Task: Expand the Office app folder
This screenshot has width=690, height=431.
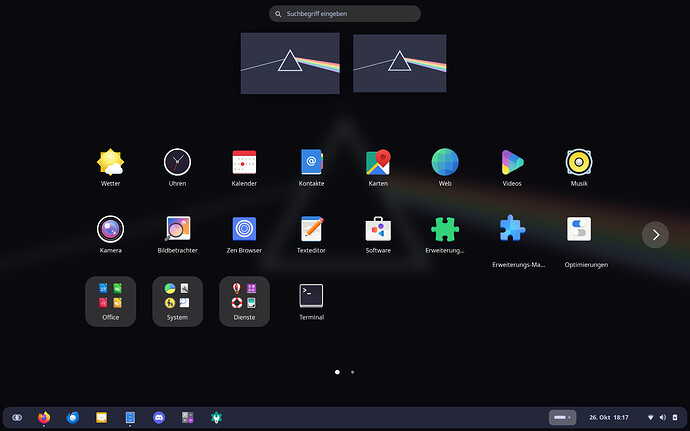Action: [x=110, y=300]
